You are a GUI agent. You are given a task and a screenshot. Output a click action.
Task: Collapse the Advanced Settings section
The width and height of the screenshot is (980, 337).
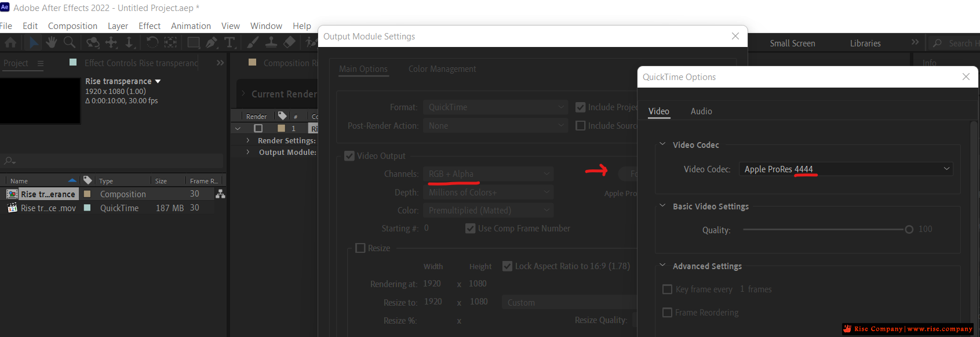click(x=662, y=266)
